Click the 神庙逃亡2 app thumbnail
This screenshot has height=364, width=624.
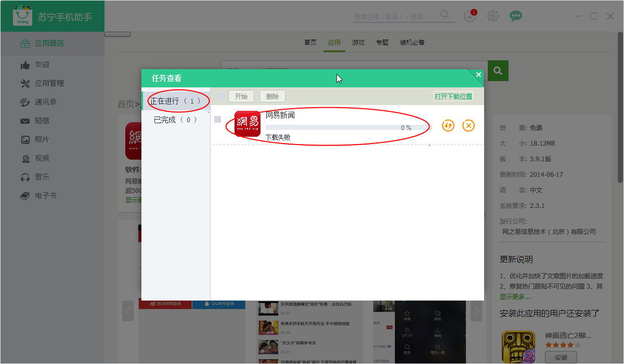coord(518,347)
